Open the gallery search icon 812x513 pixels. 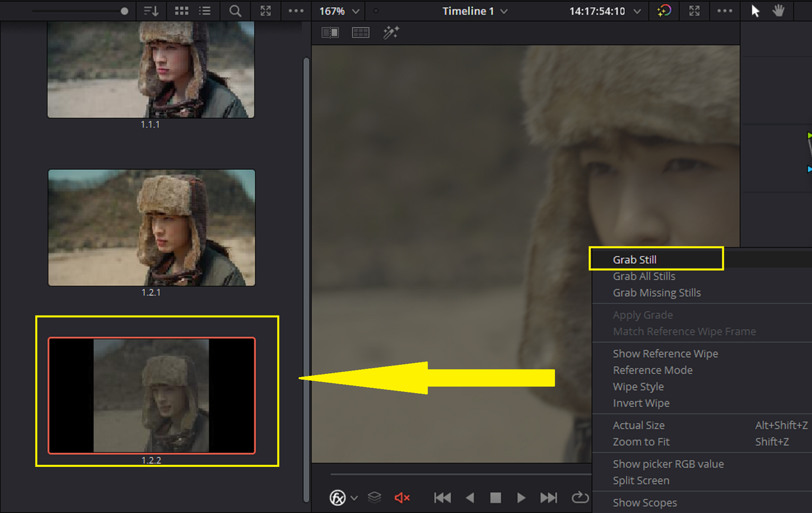(235, 11)
